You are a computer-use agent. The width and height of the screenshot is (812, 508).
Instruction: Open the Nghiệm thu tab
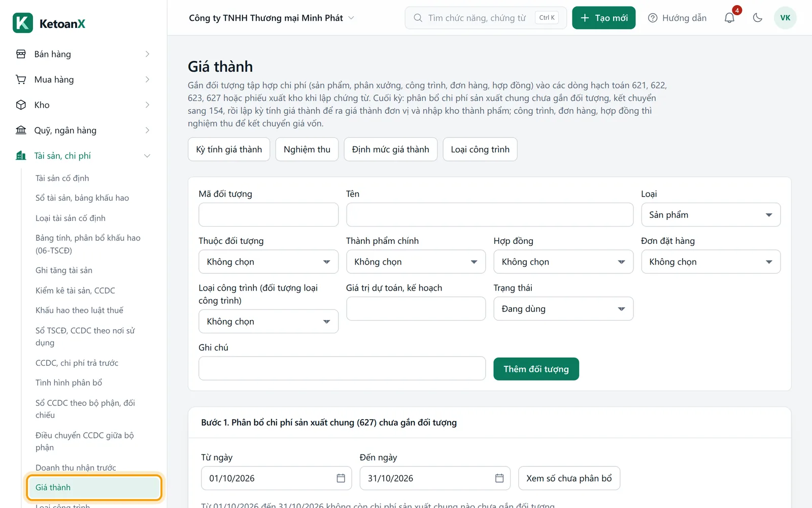307,149
